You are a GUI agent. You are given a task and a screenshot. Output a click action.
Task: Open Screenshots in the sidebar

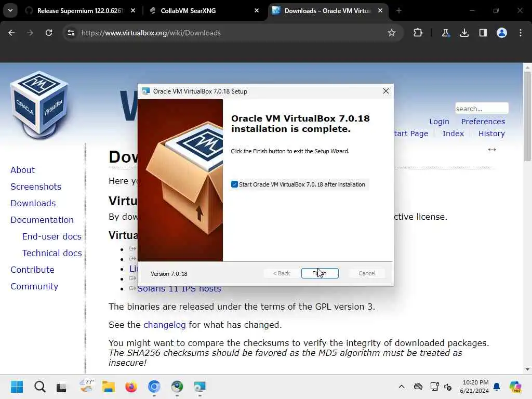pos(36,187)
